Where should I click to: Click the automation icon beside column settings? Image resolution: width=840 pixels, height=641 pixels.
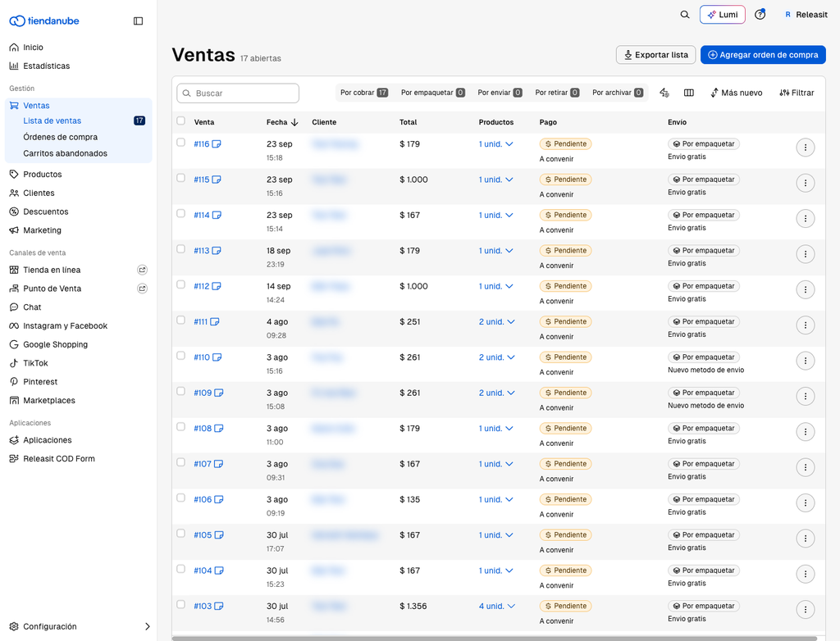coord(664,93)
